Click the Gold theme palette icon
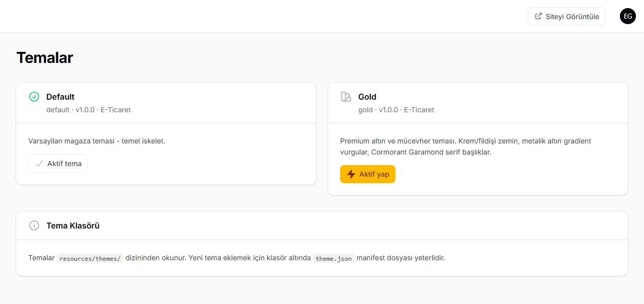 click(x=346, y=97)
